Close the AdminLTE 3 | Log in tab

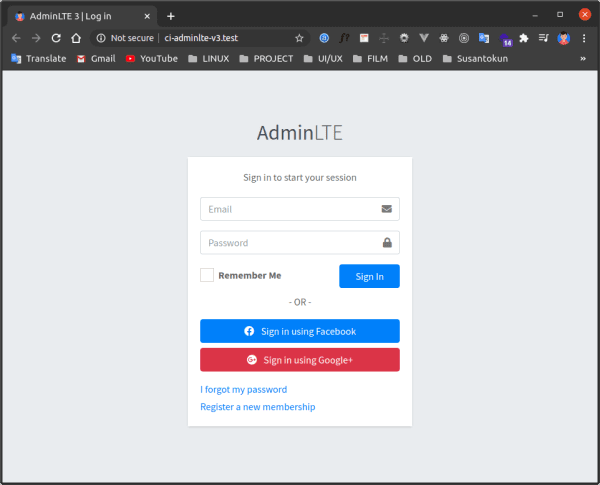(x=147, y=16)
